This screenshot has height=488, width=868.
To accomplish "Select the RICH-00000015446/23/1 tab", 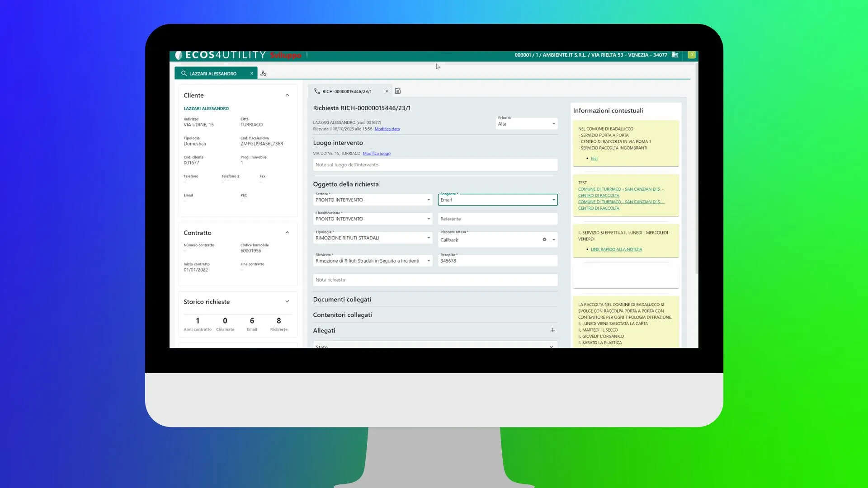I will (347, 91).
